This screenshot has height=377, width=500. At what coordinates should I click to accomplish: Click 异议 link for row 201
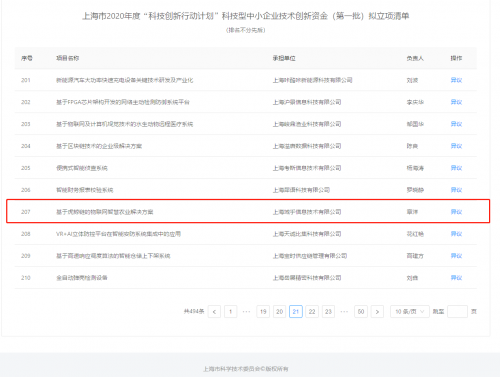(x=456, y=80)
